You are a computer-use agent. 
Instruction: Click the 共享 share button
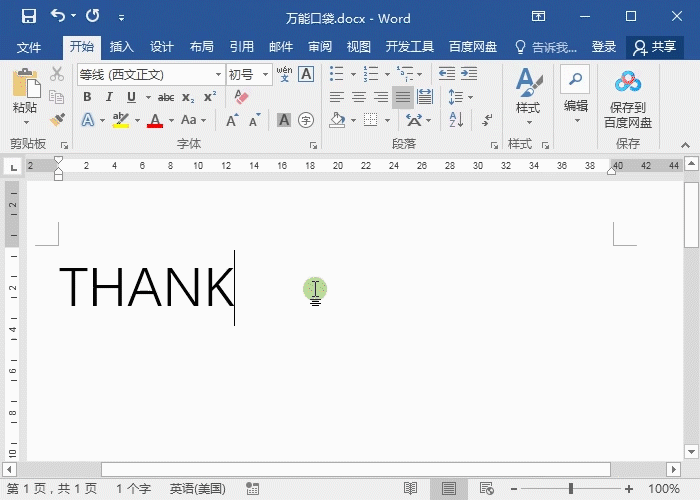coord(654,47)
